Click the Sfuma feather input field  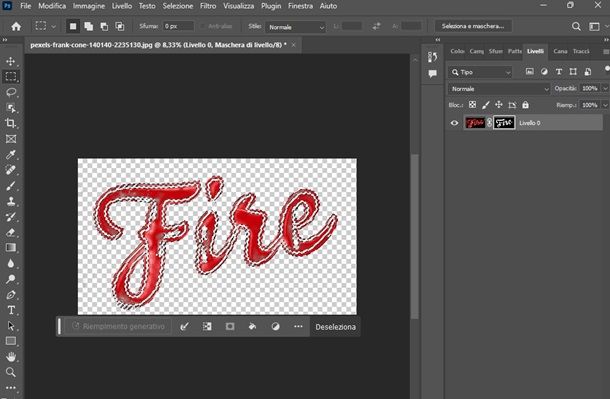178,26
